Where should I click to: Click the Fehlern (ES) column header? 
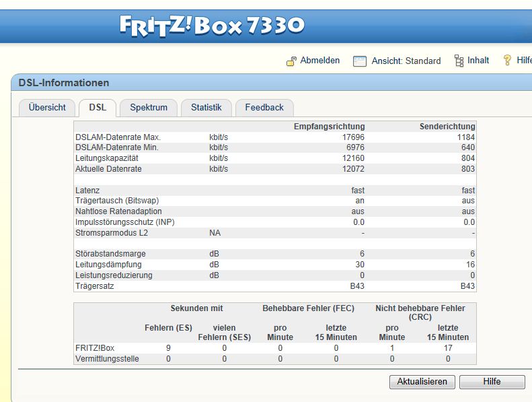pos(168,328)
